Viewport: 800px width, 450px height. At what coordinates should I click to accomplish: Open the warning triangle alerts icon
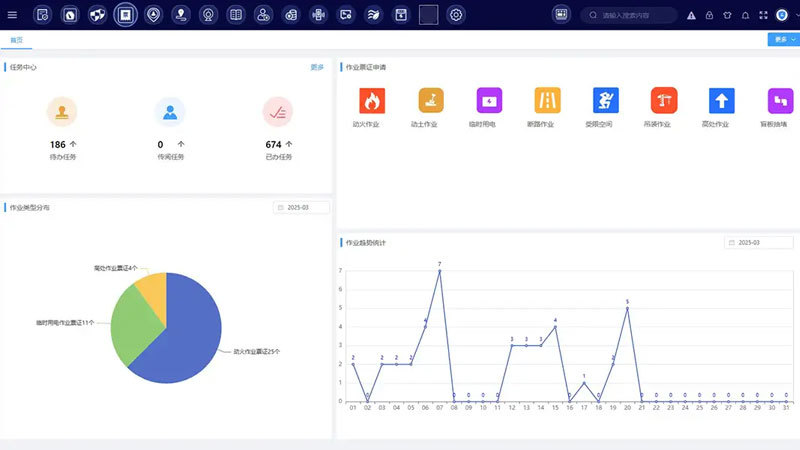[x=691, y=15]
